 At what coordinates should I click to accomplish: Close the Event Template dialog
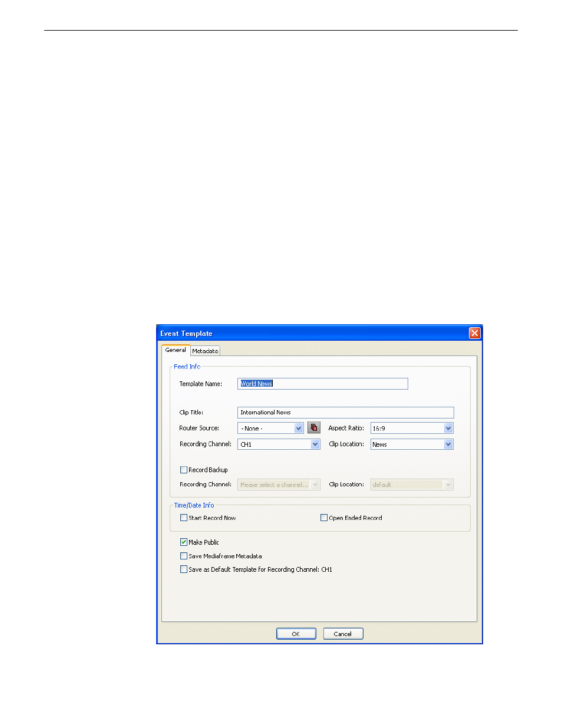point(474,334)
